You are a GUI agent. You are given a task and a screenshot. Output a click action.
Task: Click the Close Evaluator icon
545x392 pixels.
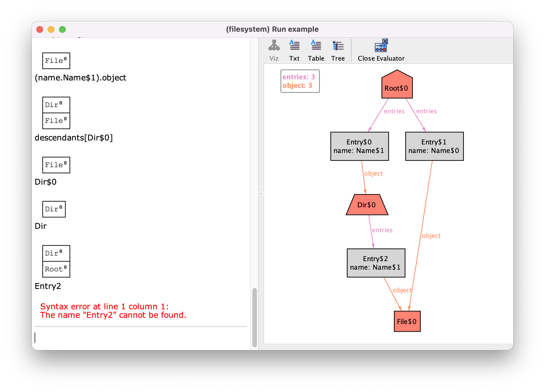[x=381, y=46]
